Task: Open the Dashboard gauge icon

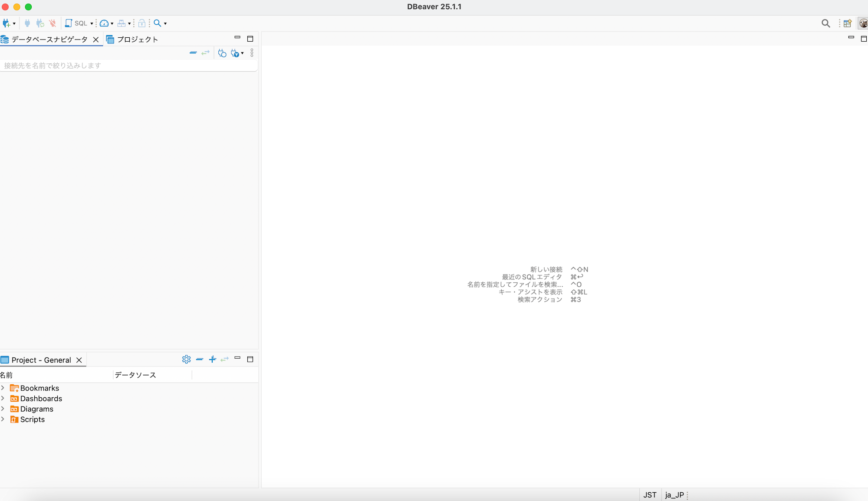Action: pyautogui.click(x=104, y=23)
